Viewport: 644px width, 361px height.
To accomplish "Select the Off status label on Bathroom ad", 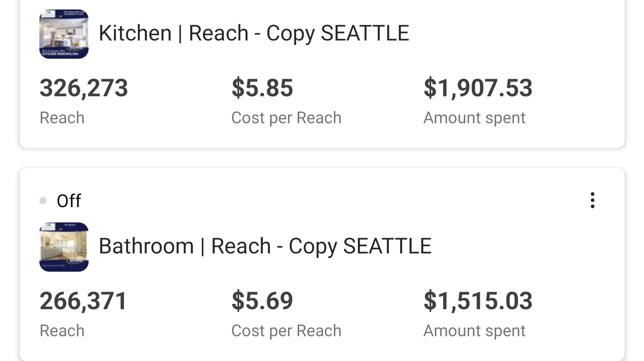I will 69,201.
